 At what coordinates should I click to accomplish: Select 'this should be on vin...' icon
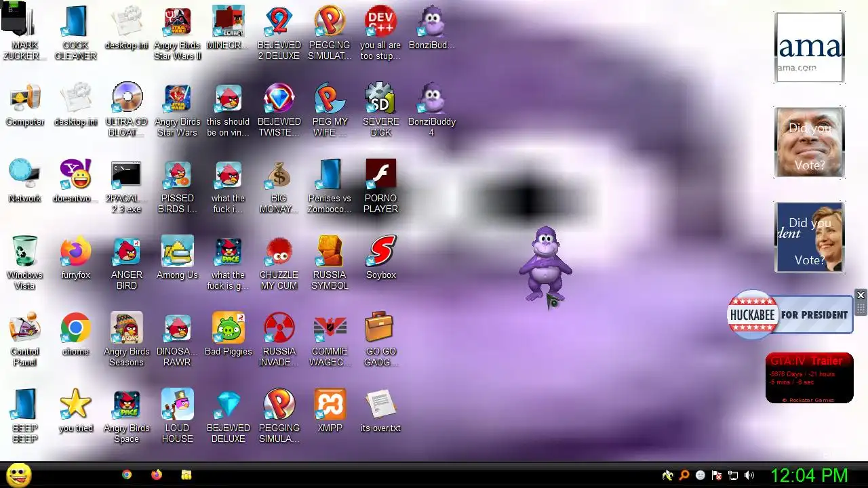(228, 108)
